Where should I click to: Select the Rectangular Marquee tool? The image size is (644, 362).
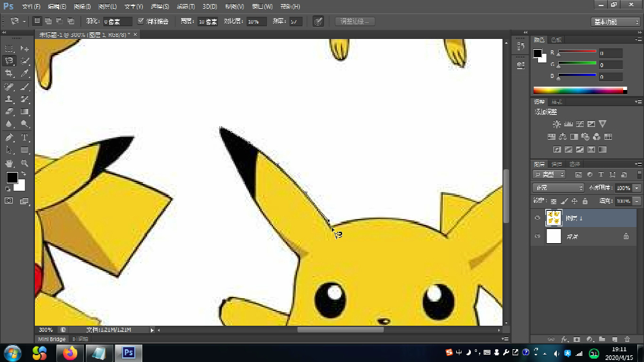[x=9, y=48]
